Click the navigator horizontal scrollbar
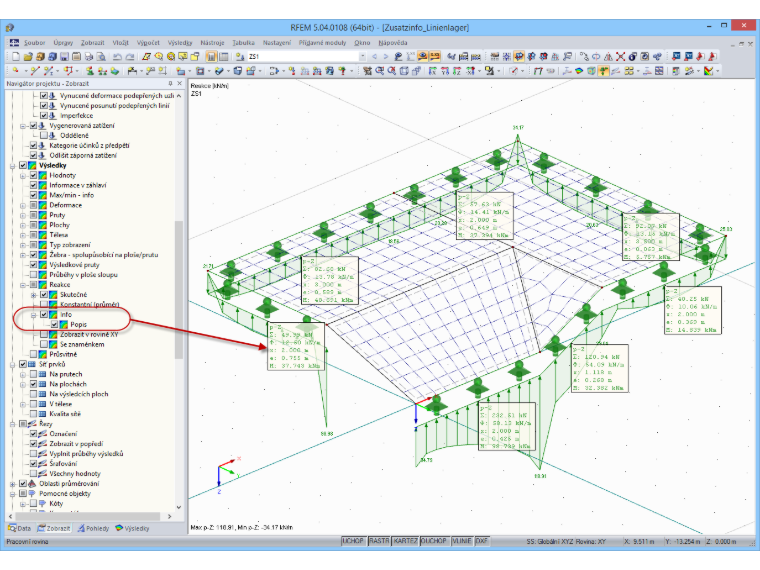Screen dimensions: 760x570 [x=89, y=516]
